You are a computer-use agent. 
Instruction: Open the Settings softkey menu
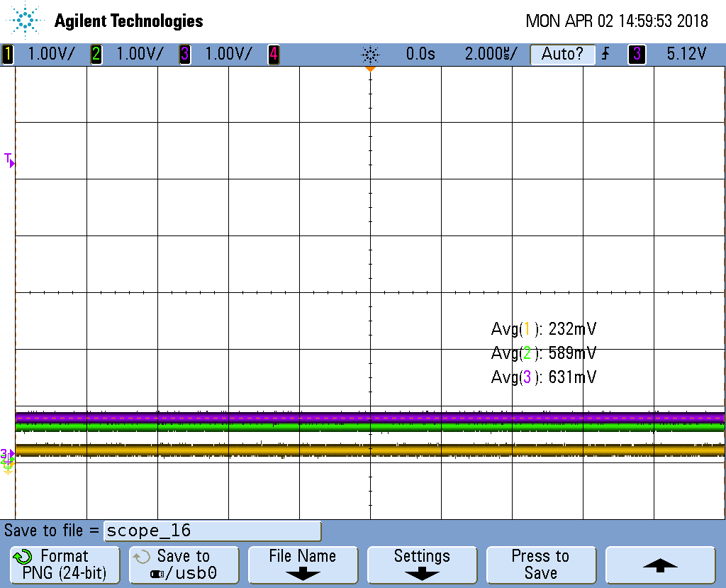[422, 565]
